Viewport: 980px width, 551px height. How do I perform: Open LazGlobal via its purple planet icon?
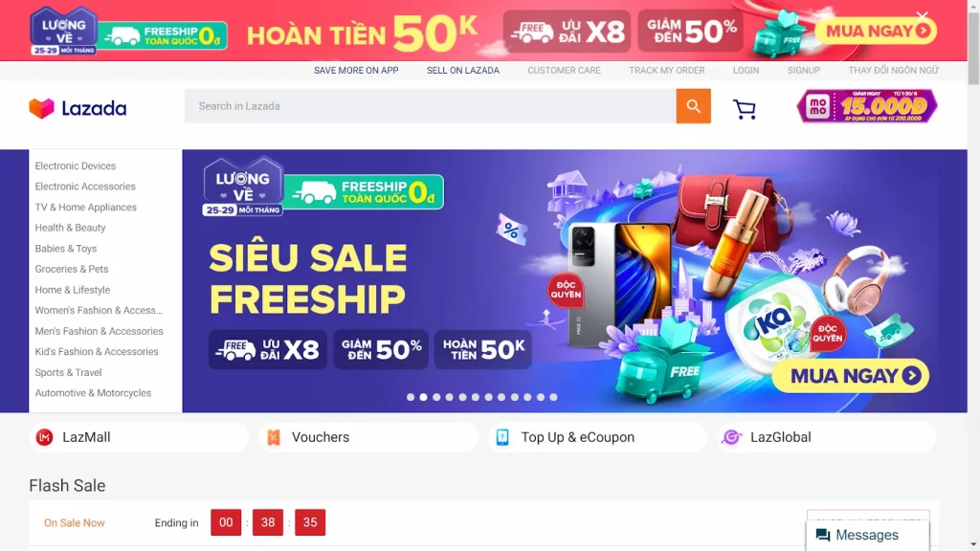click(731, 437)
